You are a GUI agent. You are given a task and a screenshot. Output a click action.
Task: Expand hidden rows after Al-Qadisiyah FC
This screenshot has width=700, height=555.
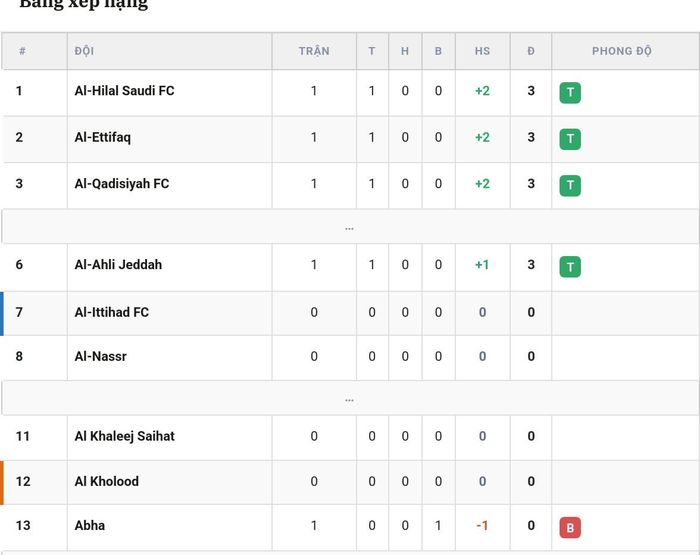click(350, 227)
